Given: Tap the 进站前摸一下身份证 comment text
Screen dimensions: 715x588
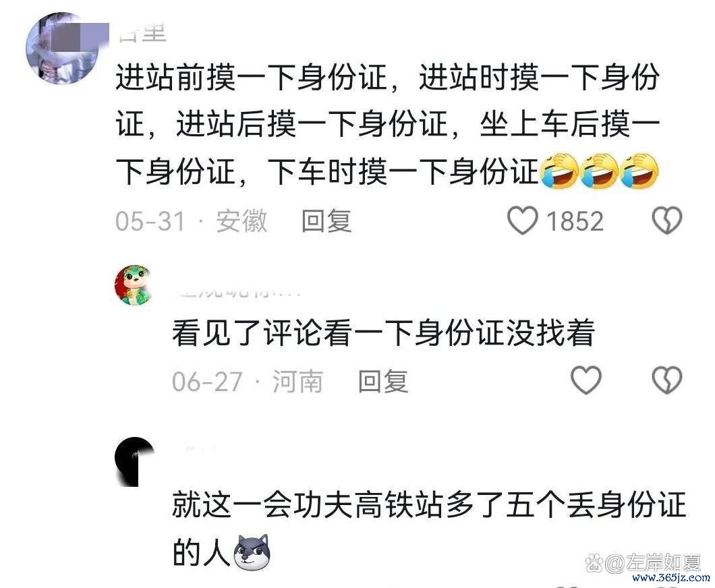Looking at the screenshot, I should click(x=387, y=124).
